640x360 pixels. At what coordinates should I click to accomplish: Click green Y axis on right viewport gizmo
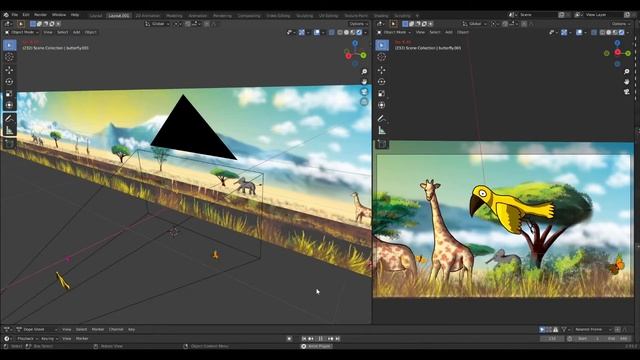point(628,53)
